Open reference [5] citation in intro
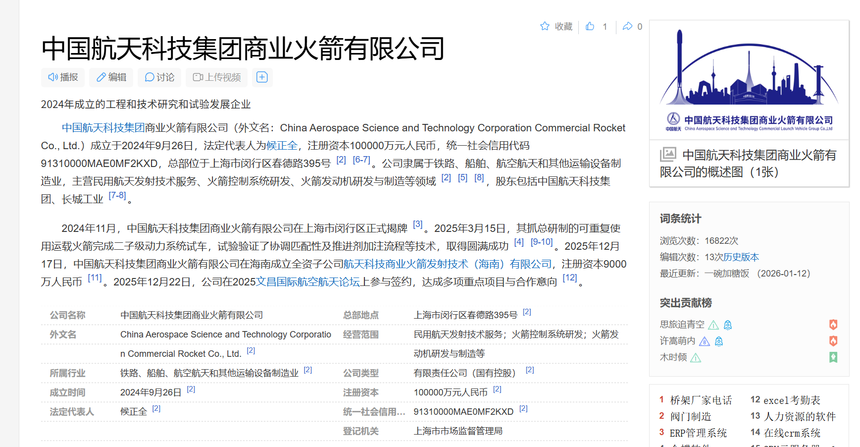 [x=463, y=178]
